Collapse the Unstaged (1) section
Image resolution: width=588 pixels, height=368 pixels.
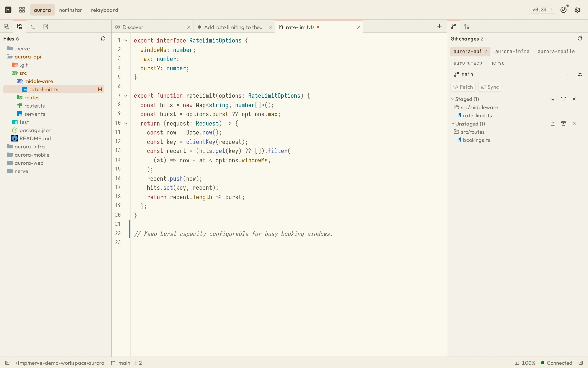453,124
